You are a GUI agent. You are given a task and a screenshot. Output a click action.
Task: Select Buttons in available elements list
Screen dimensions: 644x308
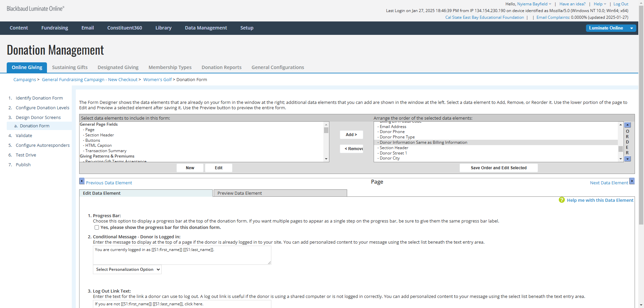coord(202,140)
